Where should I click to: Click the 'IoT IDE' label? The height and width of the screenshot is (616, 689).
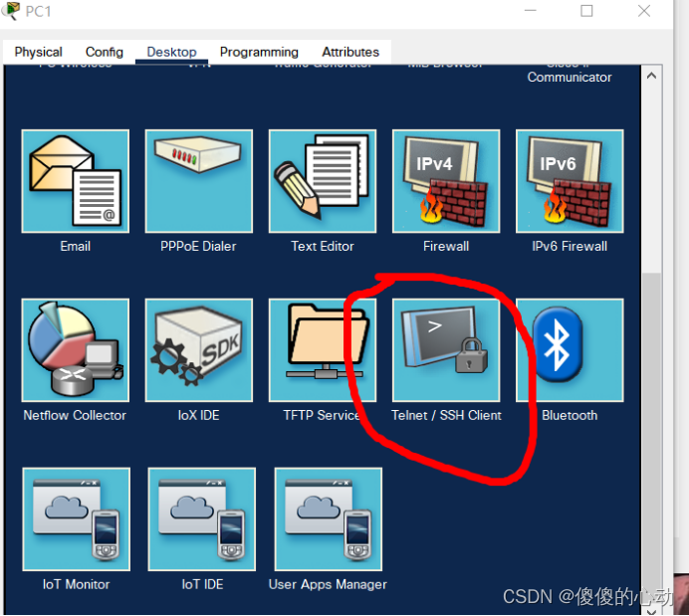point(202,584)
